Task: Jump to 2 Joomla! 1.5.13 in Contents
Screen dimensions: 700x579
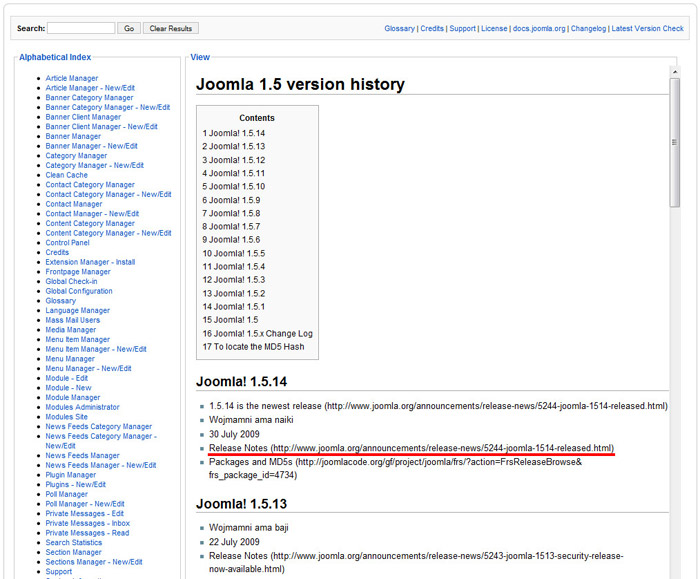Action: (x=233, y=146)
